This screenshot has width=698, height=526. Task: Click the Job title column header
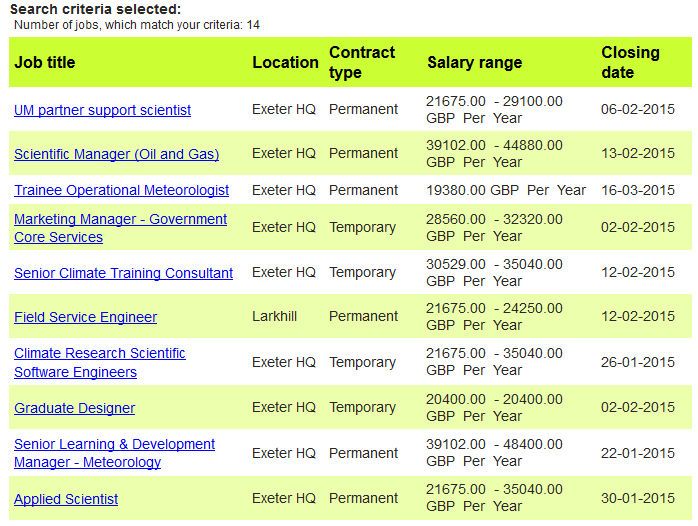coord(45,62)
